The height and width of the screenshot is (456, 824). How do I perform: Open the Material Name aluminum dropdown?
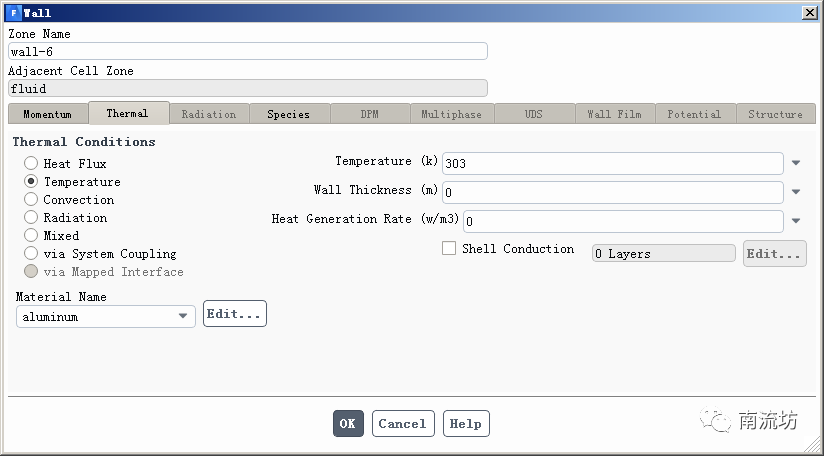point(183,316)
